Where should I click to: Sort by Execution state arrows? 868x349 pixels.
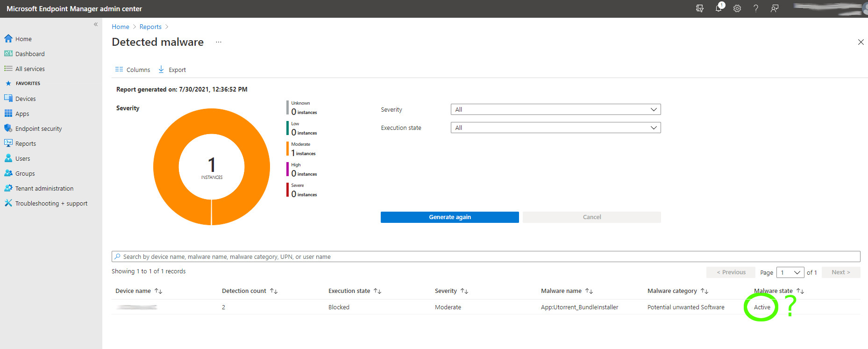[x=377, y=291]
